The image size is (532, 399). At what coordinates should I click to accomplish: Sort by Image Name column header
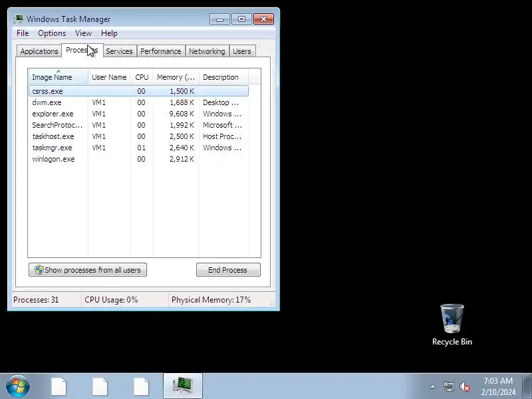click(59, 77)
